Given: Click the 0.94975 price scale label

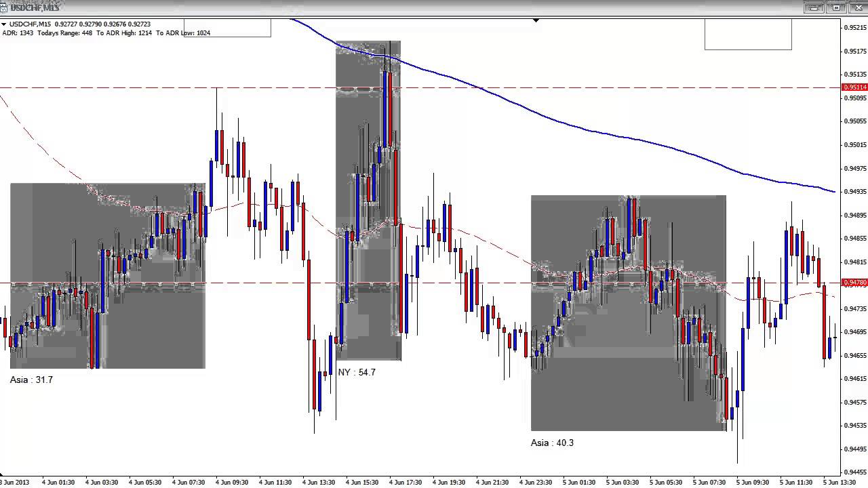Looking at the screenshot, I should tap(856, 169).
